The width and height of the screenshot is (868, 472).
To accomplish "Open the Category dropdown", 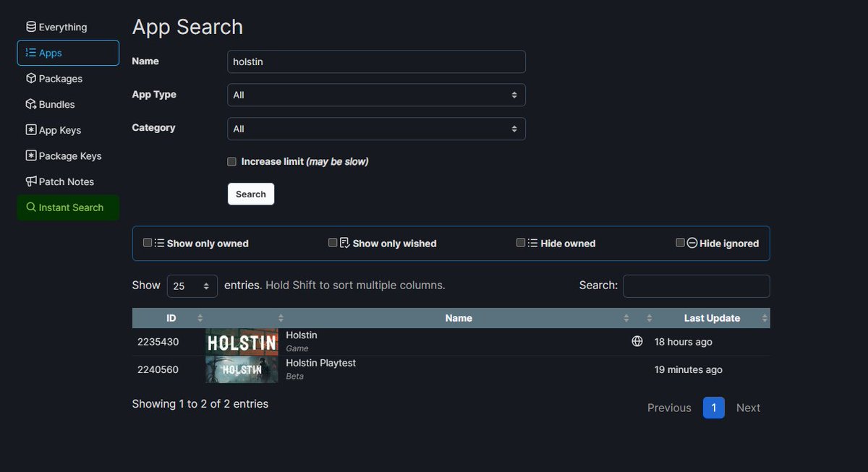I will 376,129.
